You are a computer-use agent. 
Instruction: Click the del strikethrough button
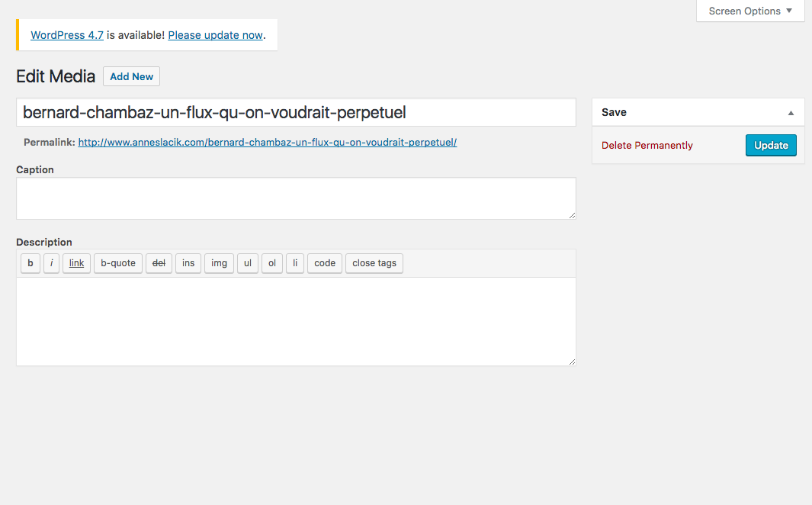coord(159,263)
